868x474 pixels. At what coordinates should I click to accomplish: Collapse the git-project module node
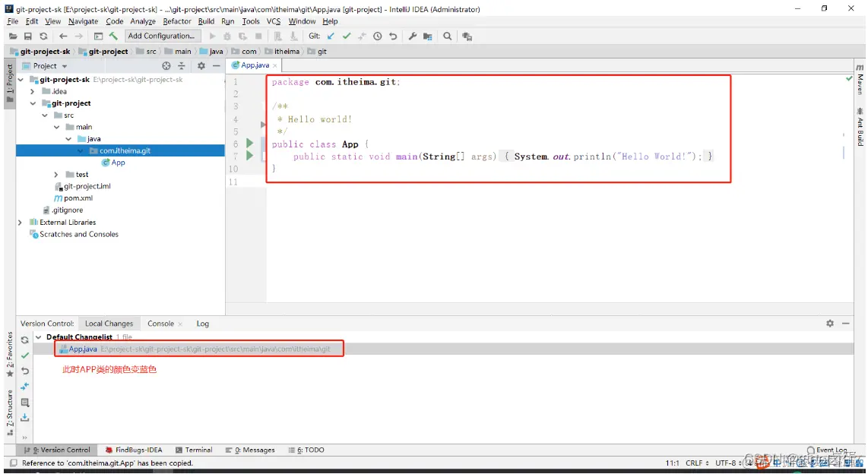(33, 103)
